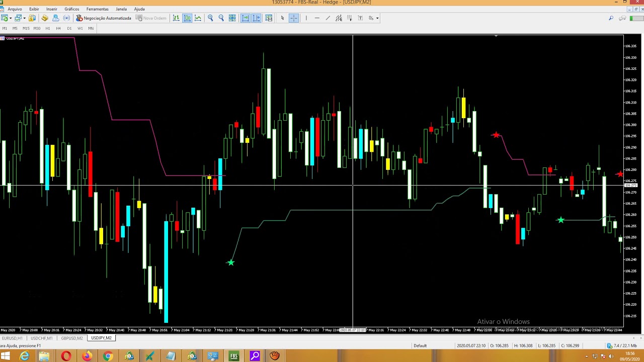Draw a horizontal line tool
644x362 pixels.
click(x=317, y=18)
